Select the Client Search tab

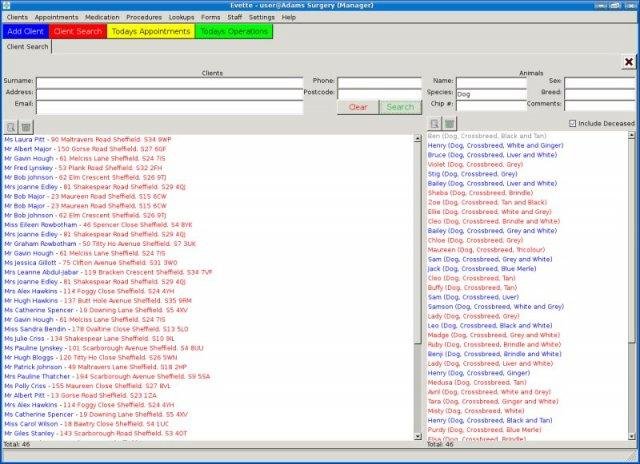coord(27,47)
